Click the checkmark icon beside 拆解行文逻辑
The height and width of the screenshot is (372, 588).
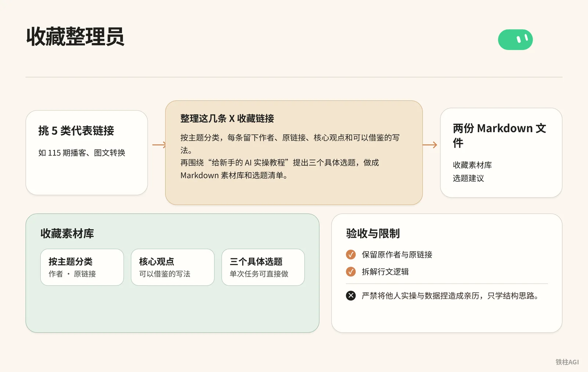(351, 272)
